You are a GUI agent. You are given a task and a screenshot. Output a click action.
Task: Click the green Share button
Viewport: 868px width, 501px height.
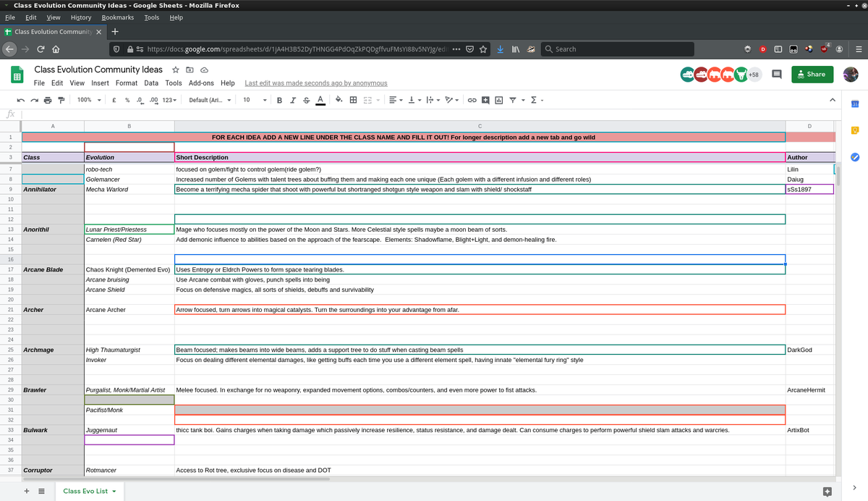[812, 74]
